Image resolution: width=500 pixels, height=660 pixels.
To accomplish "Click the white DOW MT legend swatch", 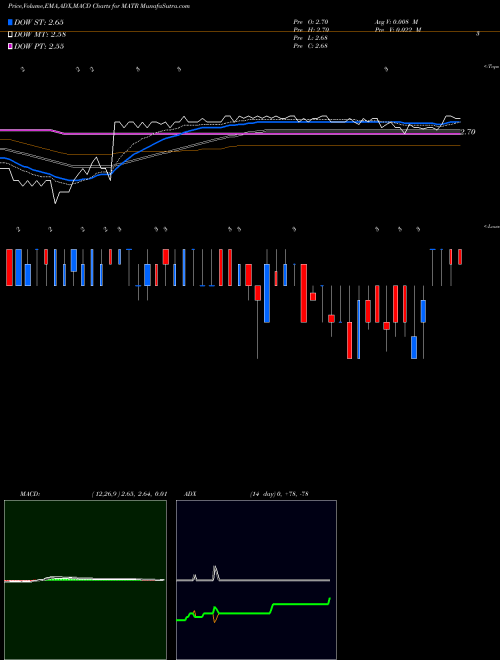I will pyautogui.click(x=11, y=35).
